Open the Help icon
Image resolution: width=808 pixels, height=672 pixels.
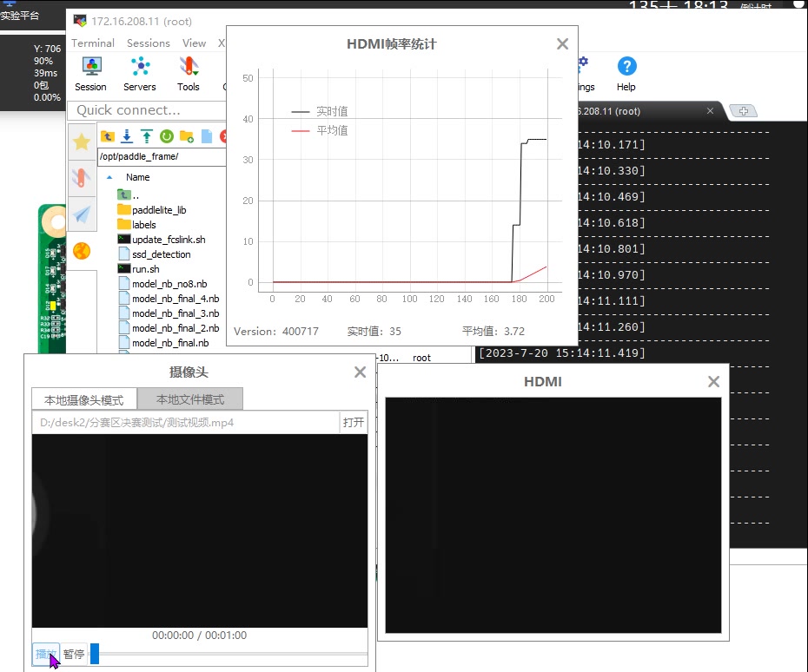(626, 73)
